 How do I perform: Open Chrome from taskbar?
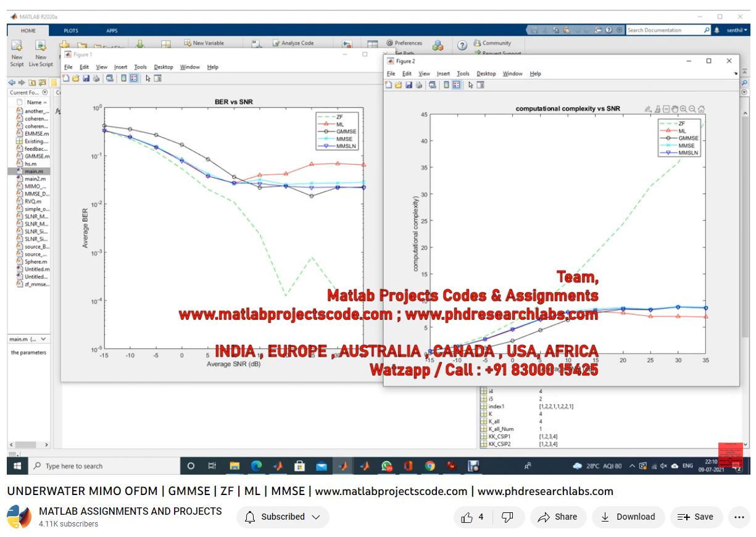coord(430,466)
